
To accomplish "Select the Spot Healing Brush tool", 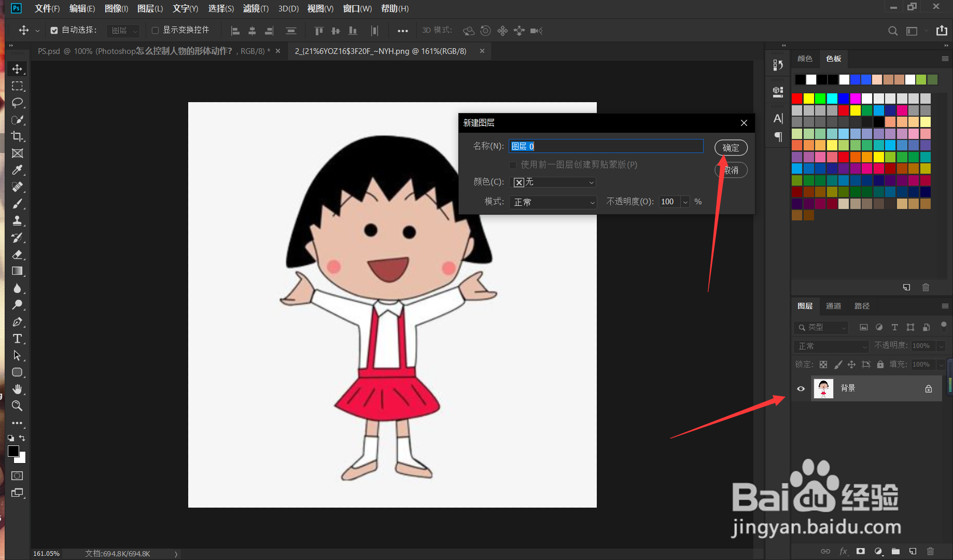I will coord(17,187).
